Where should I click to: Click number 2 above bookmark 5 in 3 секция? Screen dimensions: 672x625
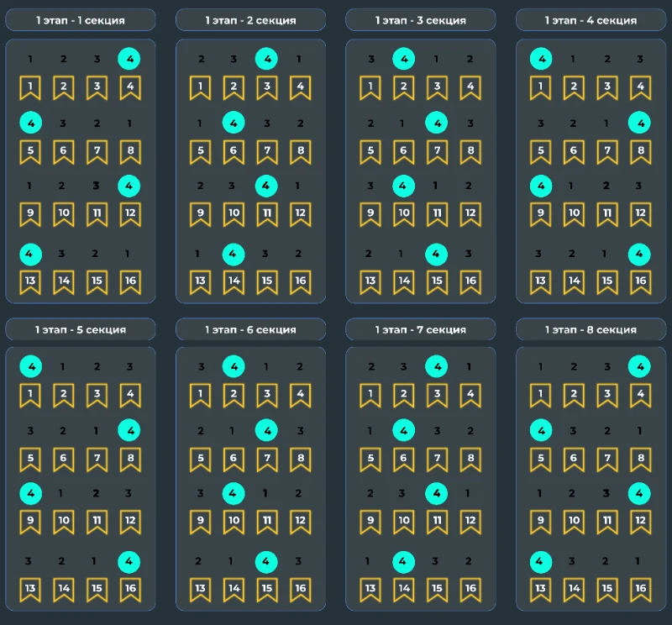click(370, 123)
